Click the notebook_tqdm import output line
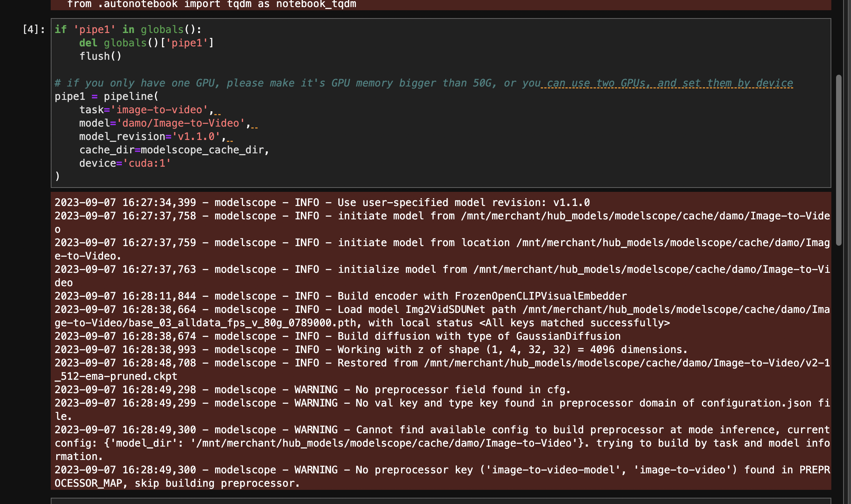Screen dimensions: 851x504 [x=212, y=4]
